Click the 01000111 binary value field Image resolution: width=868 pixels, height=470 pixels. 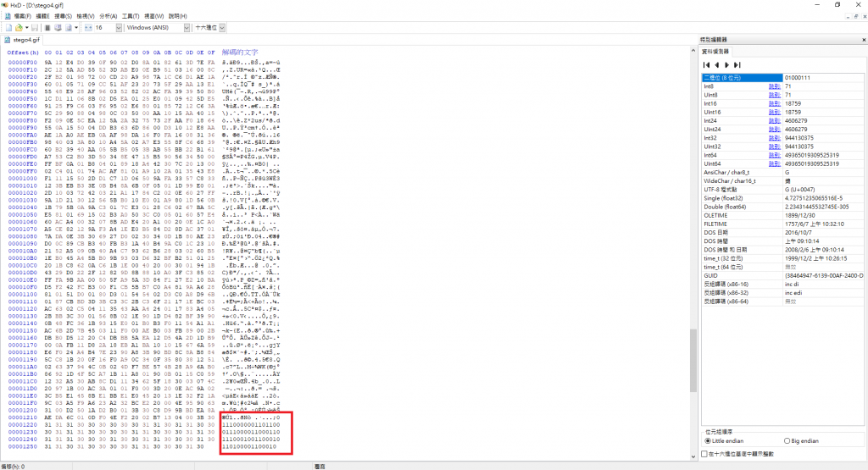[x=822, y=78]
